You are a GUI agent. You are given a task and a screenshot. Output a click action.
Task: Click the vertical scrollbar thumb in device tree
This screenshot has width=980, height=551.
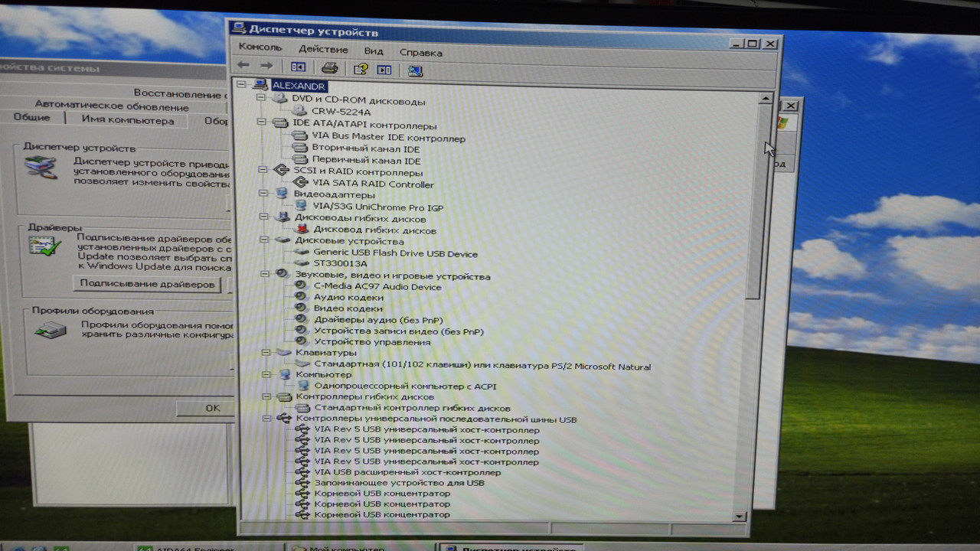(x=758, y=203)
